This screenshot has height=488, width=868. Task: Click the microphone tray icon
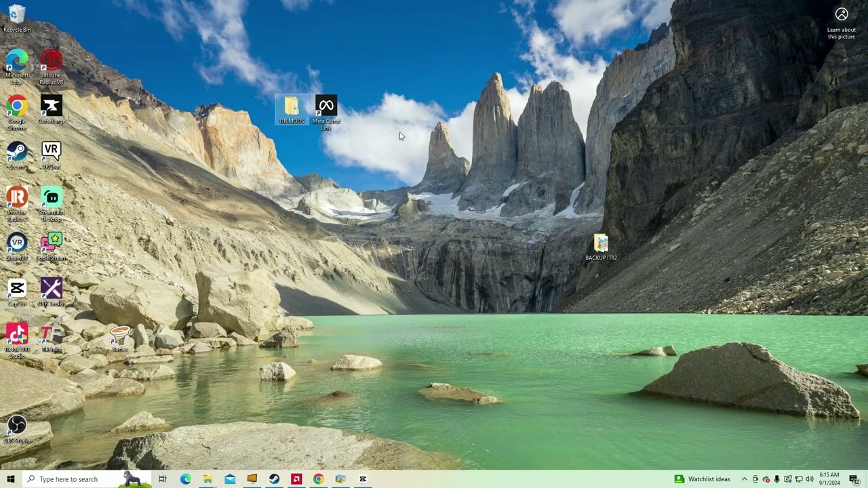pyautogui.click(x=777, y=479)
